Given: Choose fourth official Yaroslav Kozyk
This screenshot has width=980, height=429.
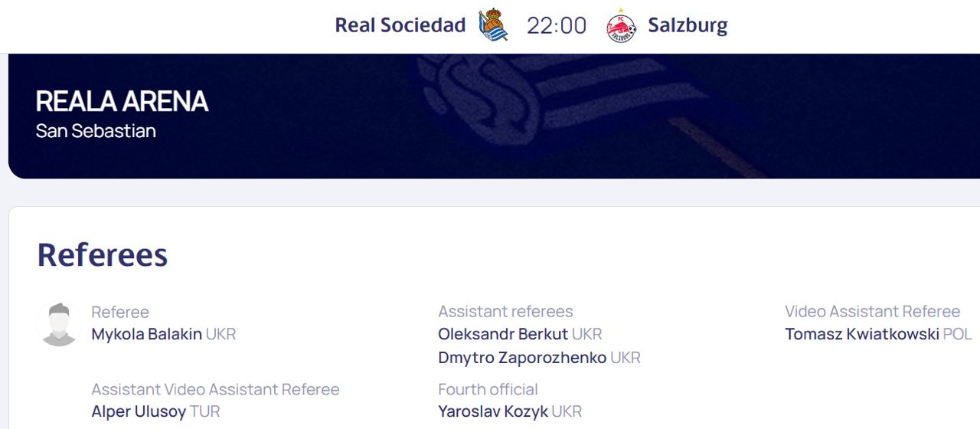Looking at the screenshot, I should [493, 411].
